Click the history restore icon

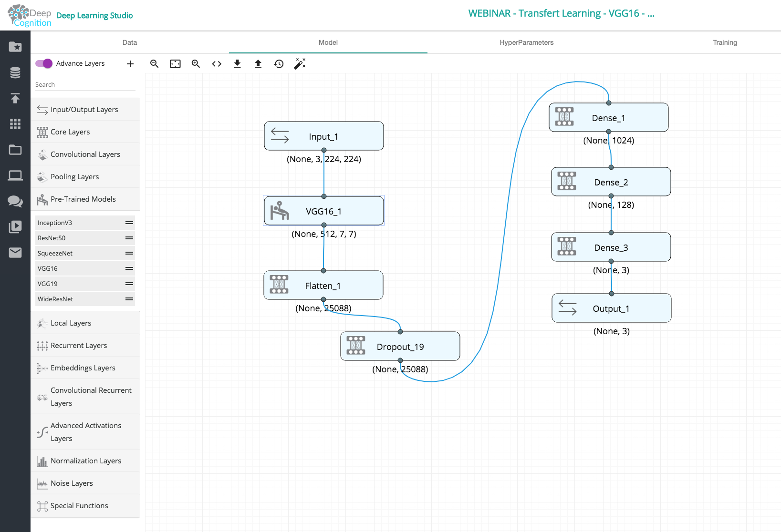pyautogui.click(x=279, y=64)
